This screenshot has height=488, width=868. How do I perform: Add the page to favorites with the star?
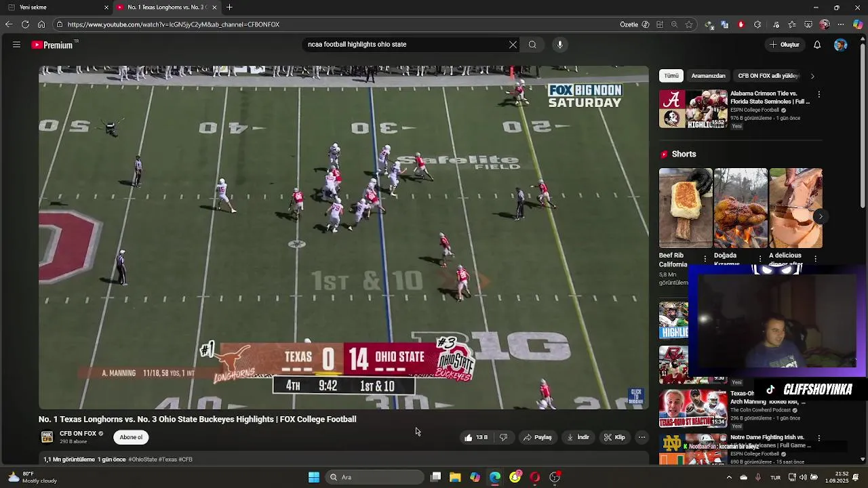(689, 24)
